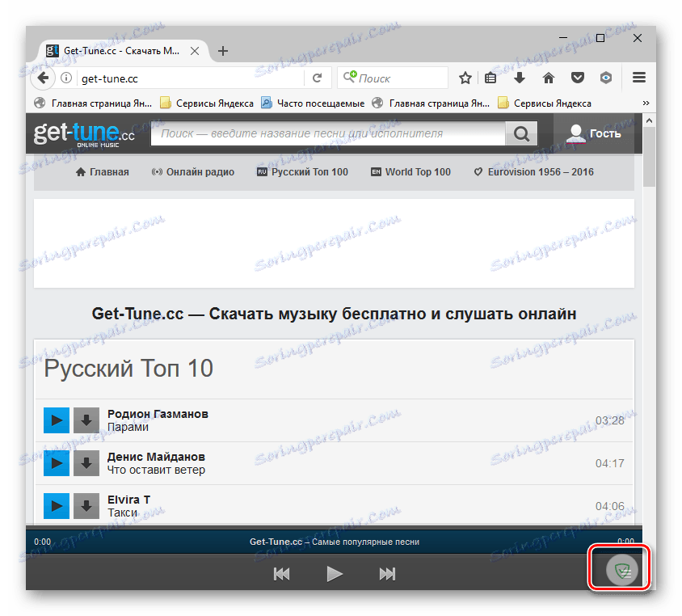Open the search engine dropdown in Поиск field
This screenshot has height=616, width=682.
click(349, 78)
